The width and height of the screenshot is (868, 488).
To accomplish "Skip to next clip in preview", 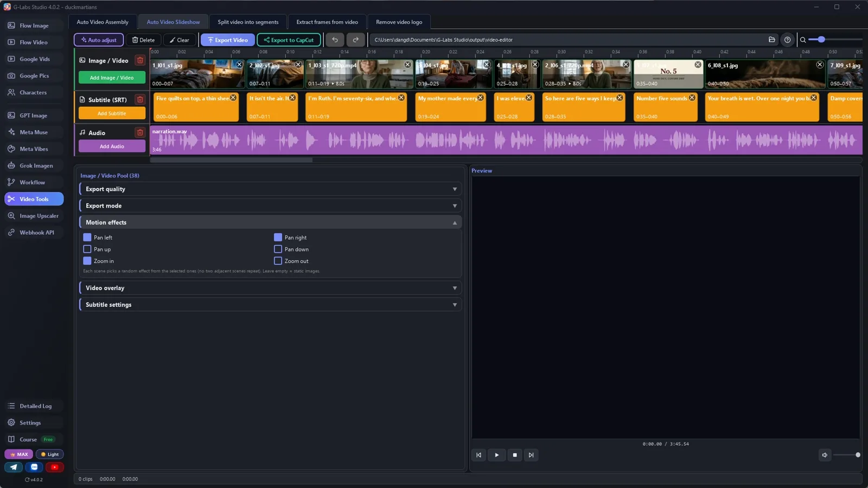I will pyautogui.click(x=531, y=455).
